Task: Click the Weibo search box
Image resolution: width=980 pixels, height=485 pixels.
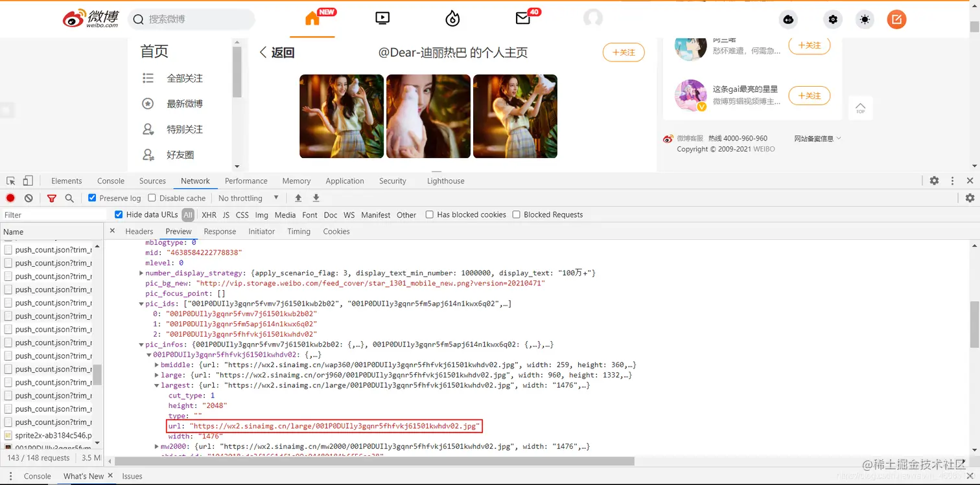Action: 191,19
